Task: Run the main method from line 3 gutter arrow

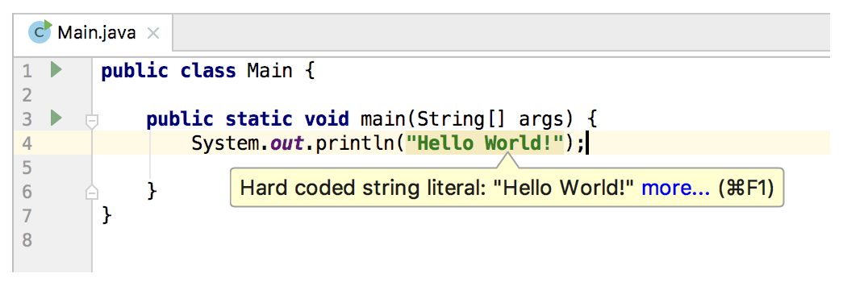Action: click(x=56, y=118)
